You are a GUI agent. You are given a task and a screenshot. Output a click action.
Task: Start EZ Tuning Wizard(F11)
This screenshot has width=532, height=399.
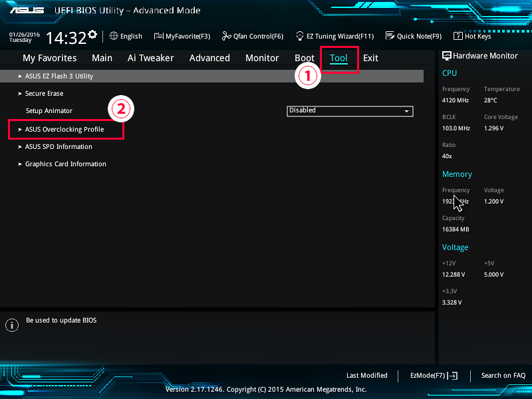(335, 36)
